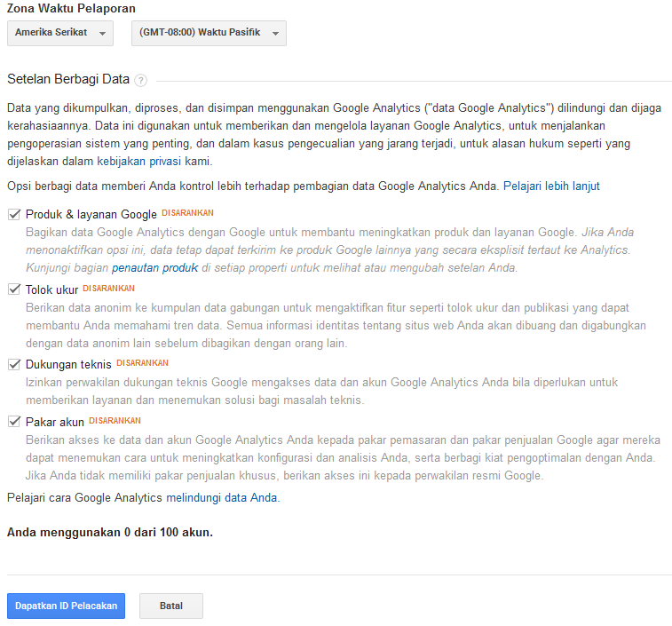The height and width of the screenshot is (626, 672).
Task: Expand the GMT-08:00 Waktu Pasifik timezone dropdown
Action: click(x=209, y=34)
